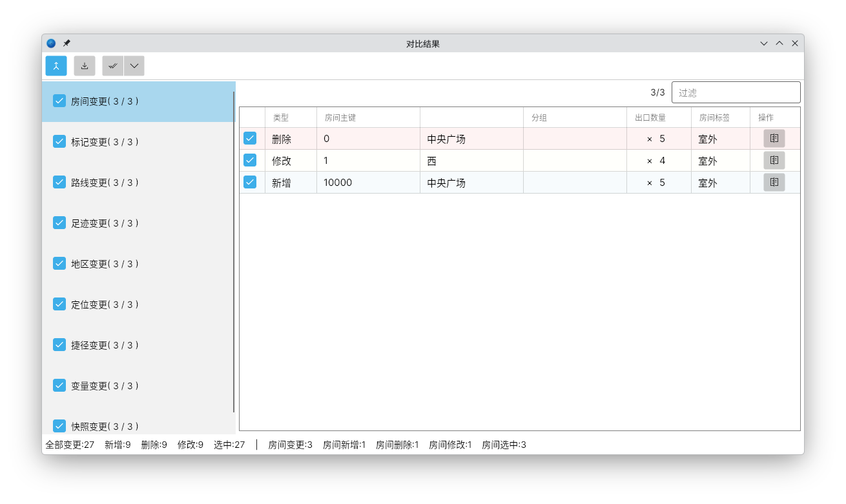Click the left panel vertical scrollbar
Viewport: 846px width, 504px height.
click(x=234, y=252)
